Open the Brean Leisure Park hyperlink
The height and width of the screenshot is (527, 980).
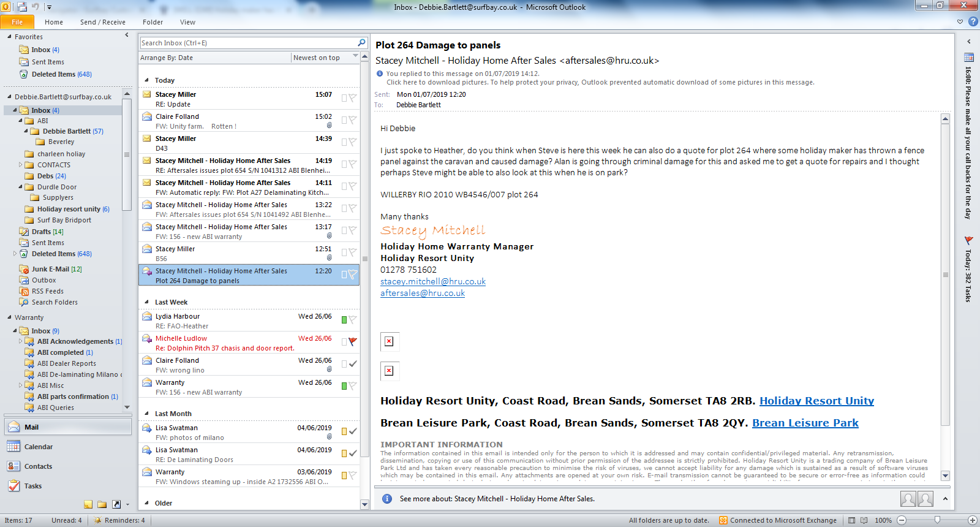[805, 423]
